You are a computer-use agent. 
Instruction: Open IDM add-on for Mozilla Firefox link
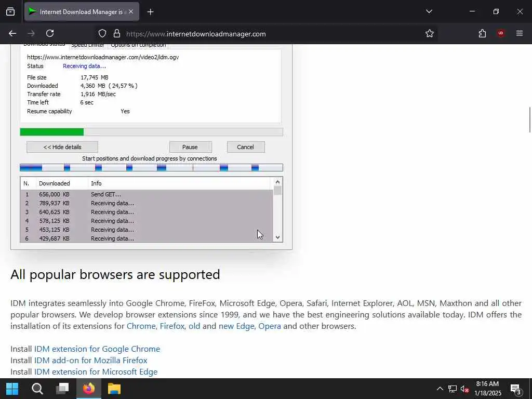click(x=90, y=361)
